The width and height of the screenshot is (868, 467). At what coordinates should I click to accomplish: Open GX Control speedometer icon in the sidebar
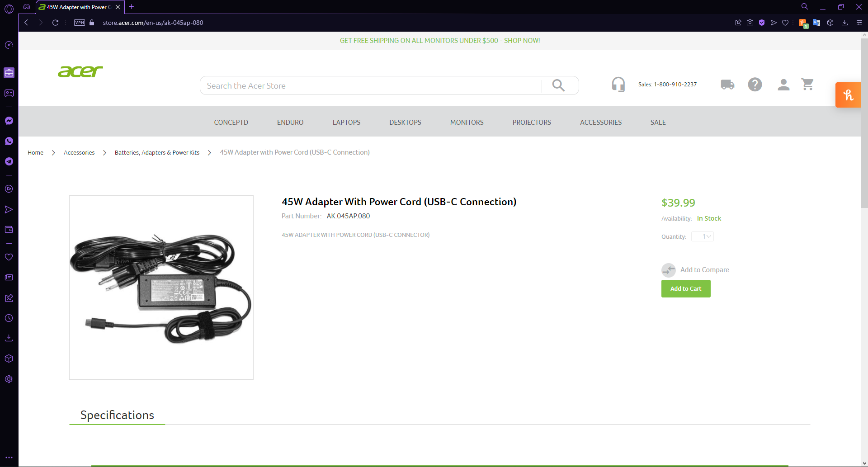(9, 45)
